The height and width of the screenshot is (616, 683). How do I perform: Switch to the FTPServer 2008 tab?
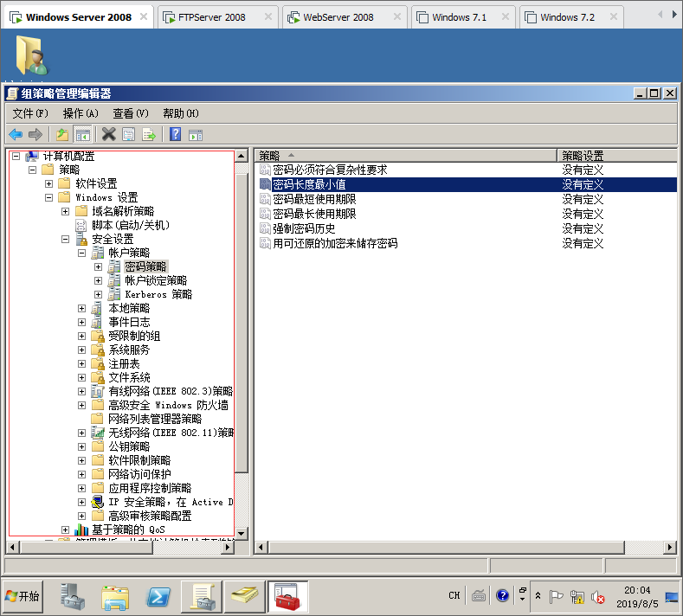[x=217, y=17]
